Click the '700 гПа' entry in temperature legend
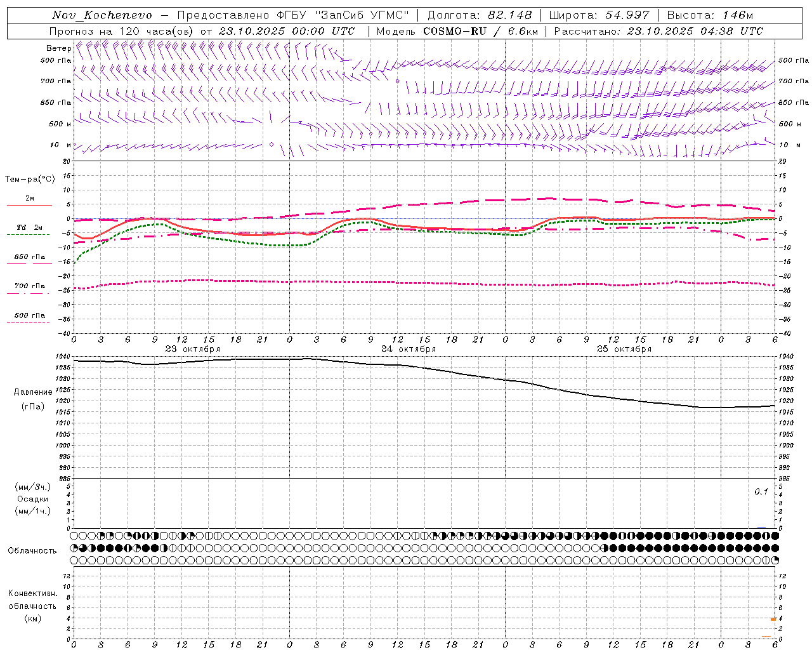The image size is (812, 650). click(29, 286)
